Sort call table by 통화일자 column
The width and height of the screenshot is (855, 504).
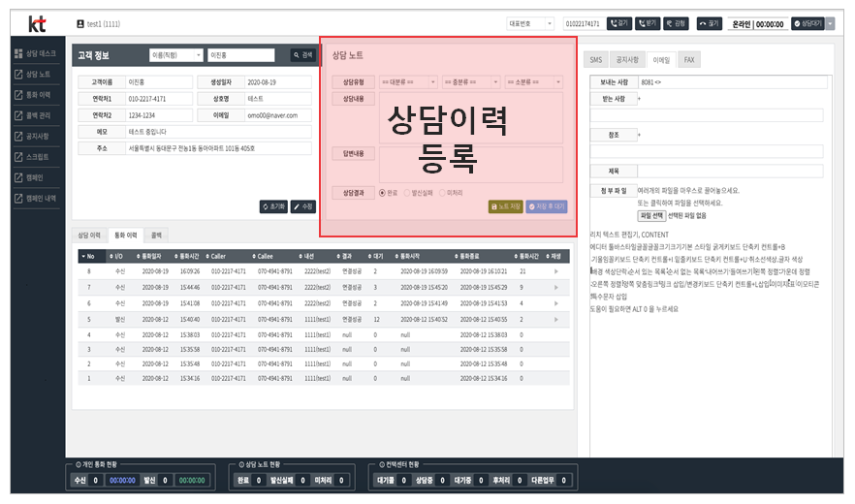(x=148, y=257)
